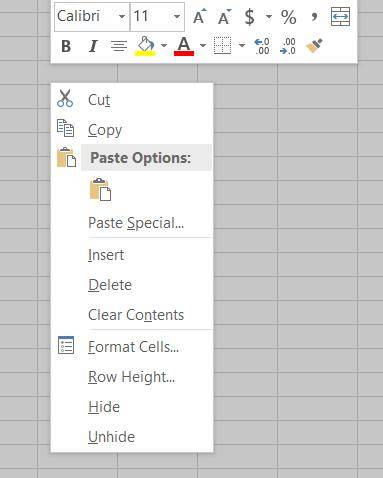Open the font size 11 dropdown

coord(177,16)
